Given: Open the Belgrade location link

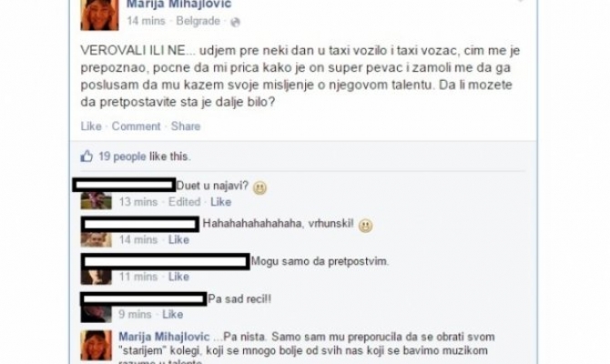Looking at the screenshot, I should 198,21.
